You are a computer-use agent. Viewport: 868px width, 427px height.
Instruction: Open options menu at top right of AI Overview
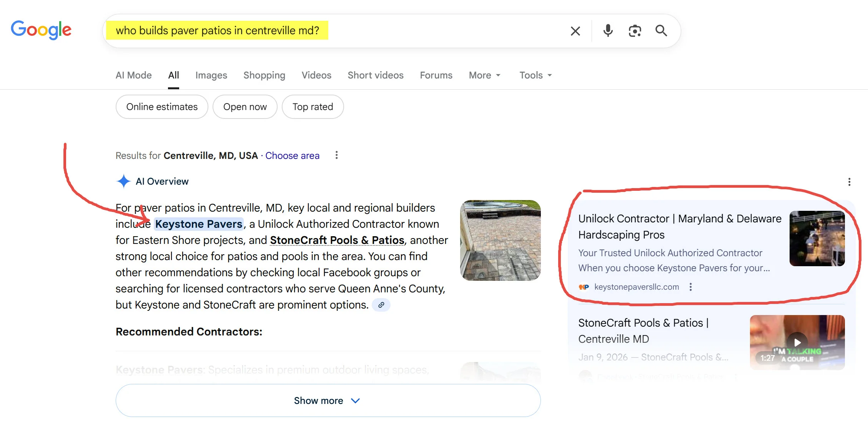(850, 182)
